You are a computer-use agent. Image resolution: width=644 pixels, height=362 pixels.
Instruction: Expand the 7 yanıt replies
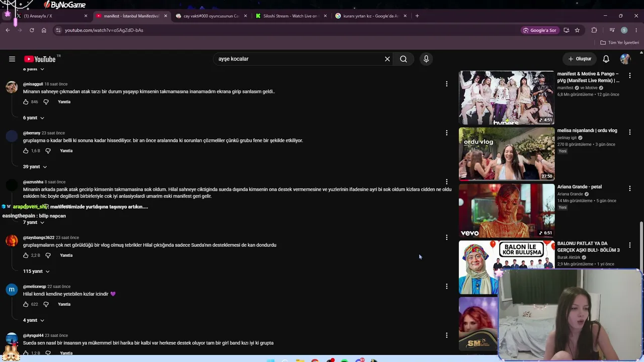click(34, 222)
